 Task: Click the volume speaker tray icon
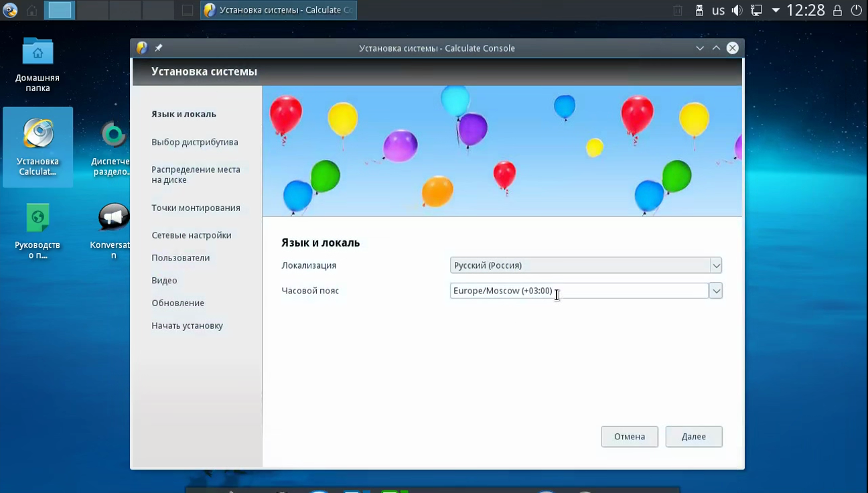[737, 11]
